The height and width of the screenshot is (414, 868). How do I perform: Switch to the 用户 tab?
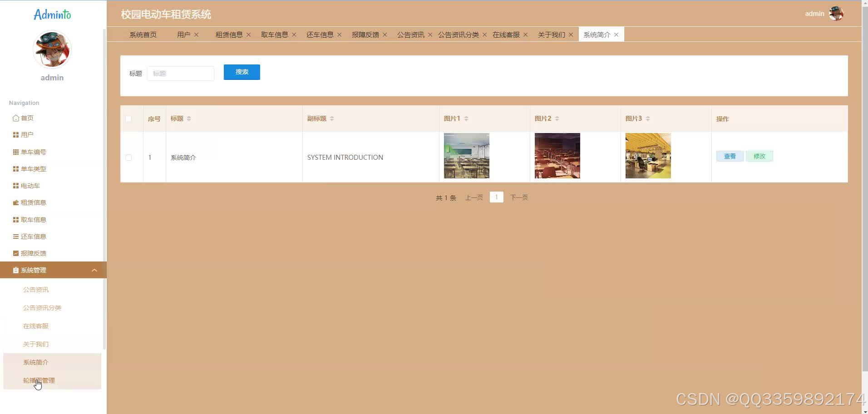pos(184,34)
